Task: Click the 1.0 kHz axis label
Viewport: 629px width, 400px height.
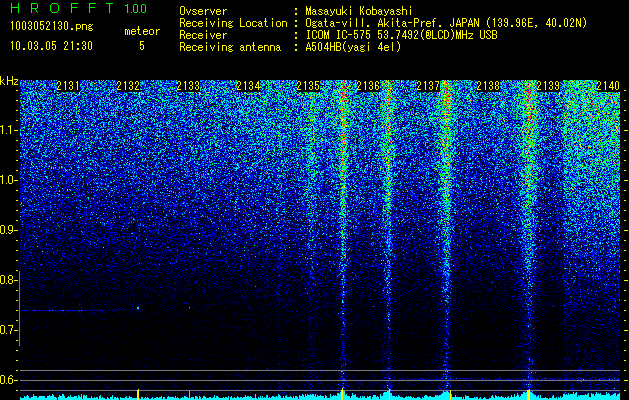Action: [x=8, y=180]
